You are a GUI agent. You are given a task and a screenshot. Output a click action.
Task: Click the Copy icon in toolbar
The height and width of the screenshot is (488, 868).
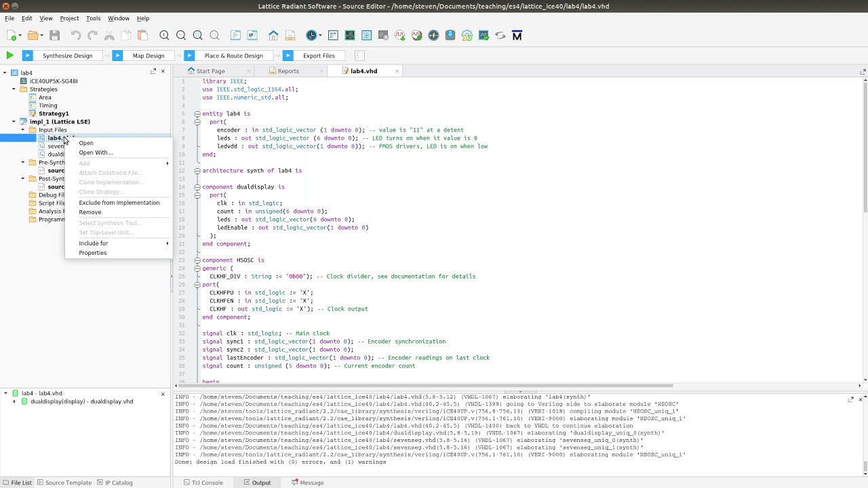pos(126,35)
